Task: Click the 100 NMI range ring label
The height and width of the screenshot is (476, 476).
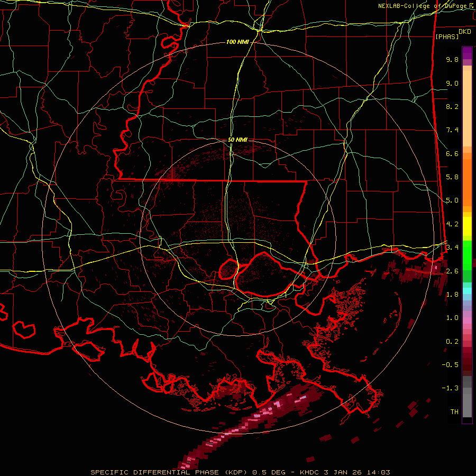Action: click(x=237, y=42)
